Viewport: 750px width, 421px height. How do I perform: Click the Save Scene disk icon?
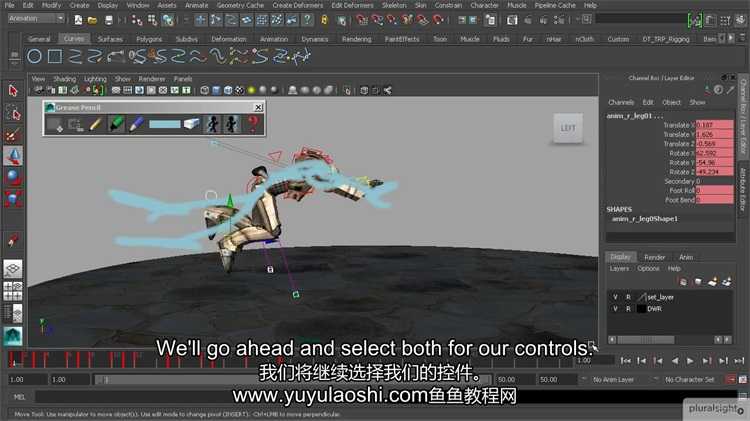tap(109, 20)
